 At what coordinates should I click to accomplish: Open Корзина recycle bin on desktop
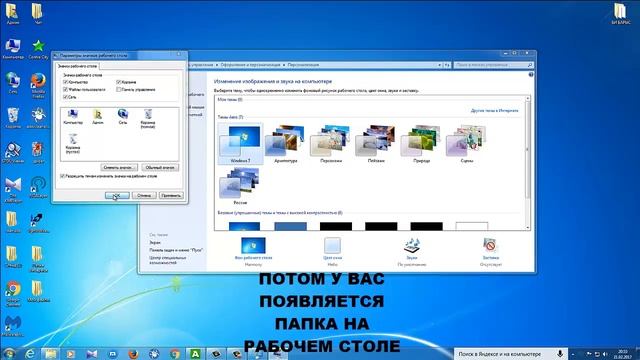[13, 118]
